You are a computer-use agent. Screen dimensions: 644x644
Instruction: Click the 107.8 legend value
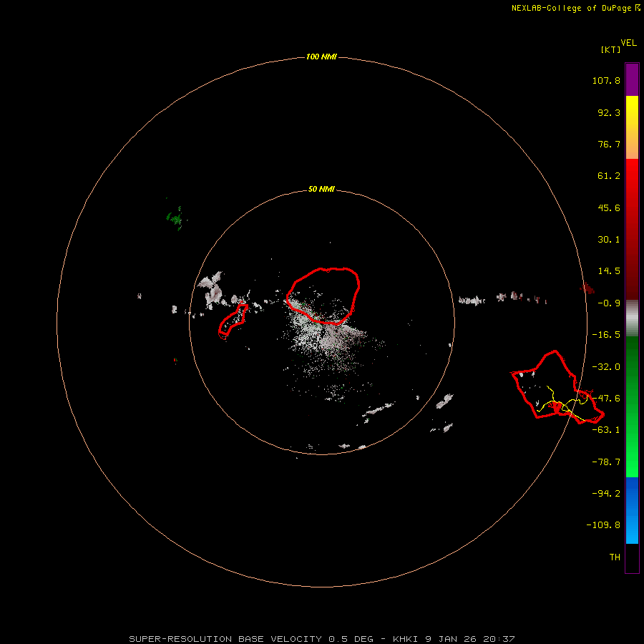(606, 80)
